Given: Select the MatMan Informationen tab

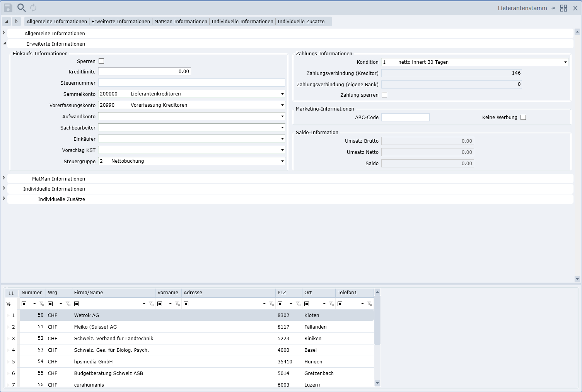Looking at the screenshot, I should click(181, 22).
